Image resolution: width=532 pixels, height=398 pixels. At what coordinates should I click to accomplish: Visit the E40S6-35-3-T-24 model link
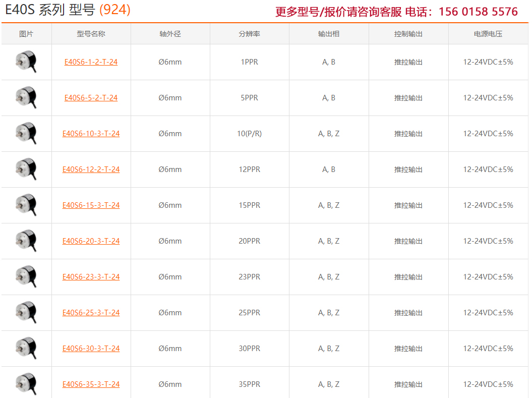91,384
